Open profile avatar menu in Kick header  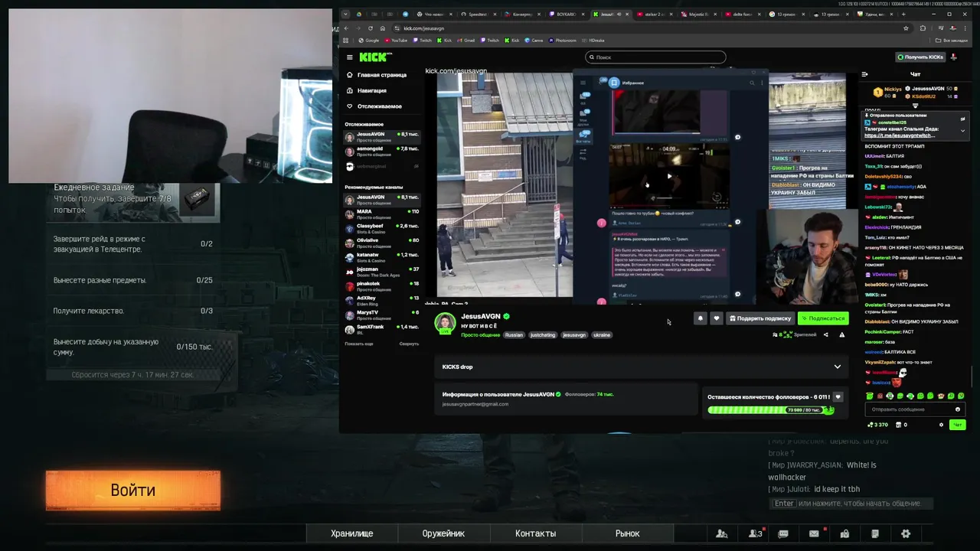[954, 57]
